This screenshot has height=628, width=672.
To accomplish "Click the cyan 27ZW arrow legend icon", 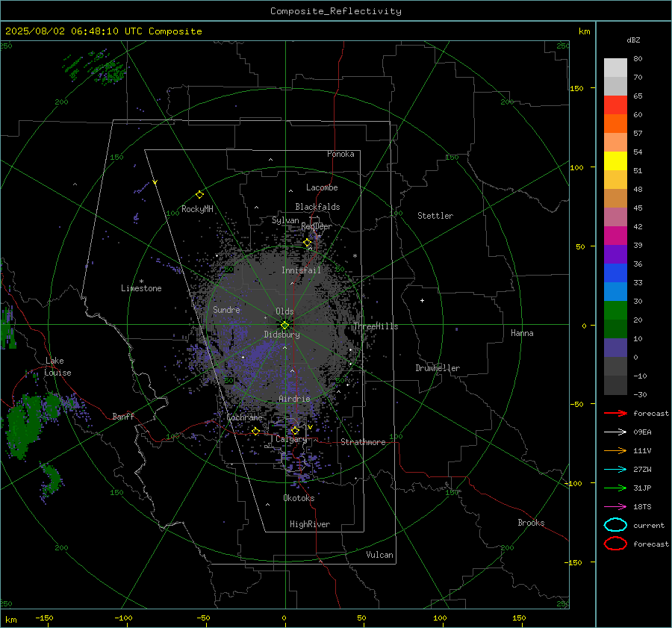I will tap(615, 470).
